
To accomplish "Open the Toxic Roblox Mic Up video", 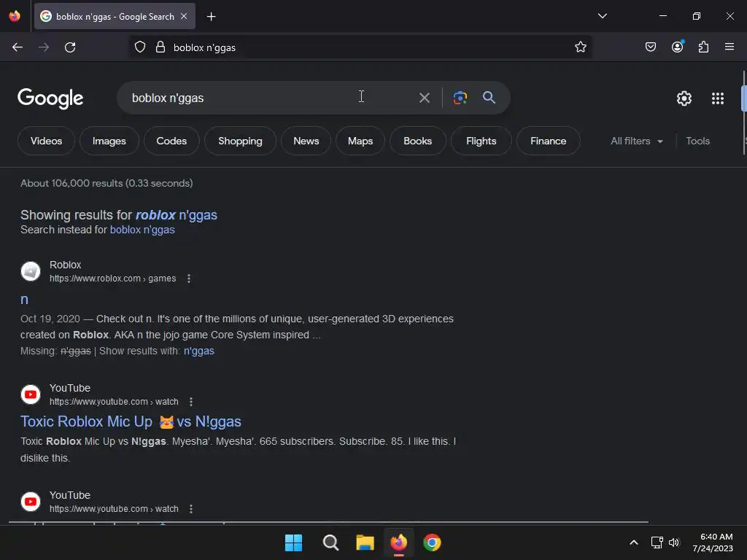I will click(x=131, y=421).
